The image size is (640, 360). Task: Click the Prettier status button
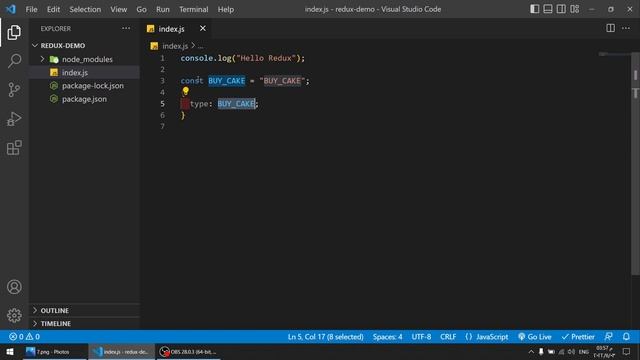[x=578, y=337]
